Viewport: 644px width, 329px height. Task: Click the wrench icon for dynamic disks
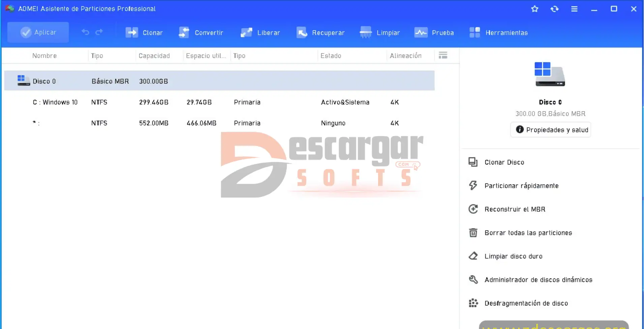tap(473, 279)
